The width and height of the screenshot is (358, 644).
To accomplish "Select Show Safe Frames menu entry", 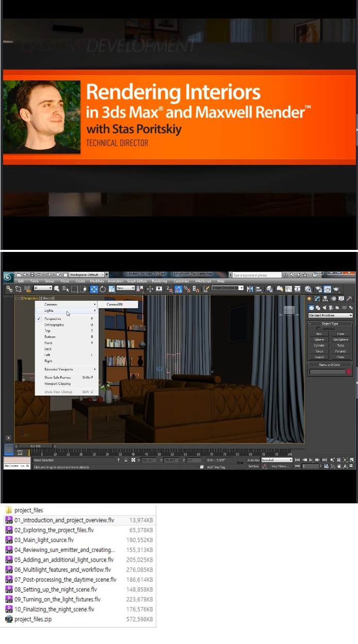I will click(x=66, y=377).
